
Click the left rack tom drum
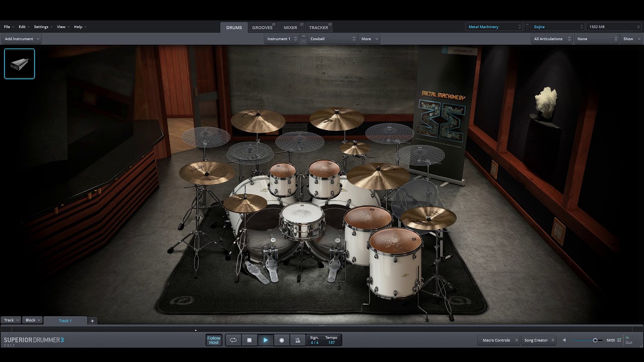(283, 178)
